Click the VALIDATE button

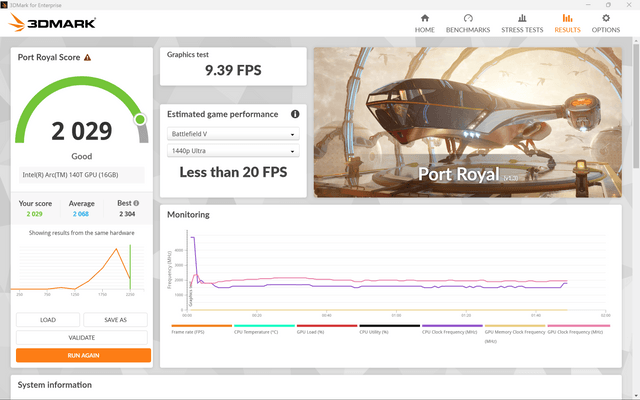click(x=82, y=338)
